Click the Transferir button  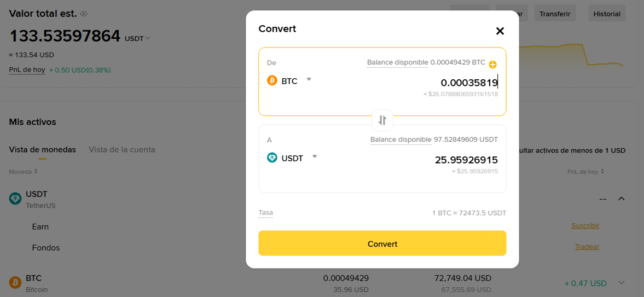point(555,14)
